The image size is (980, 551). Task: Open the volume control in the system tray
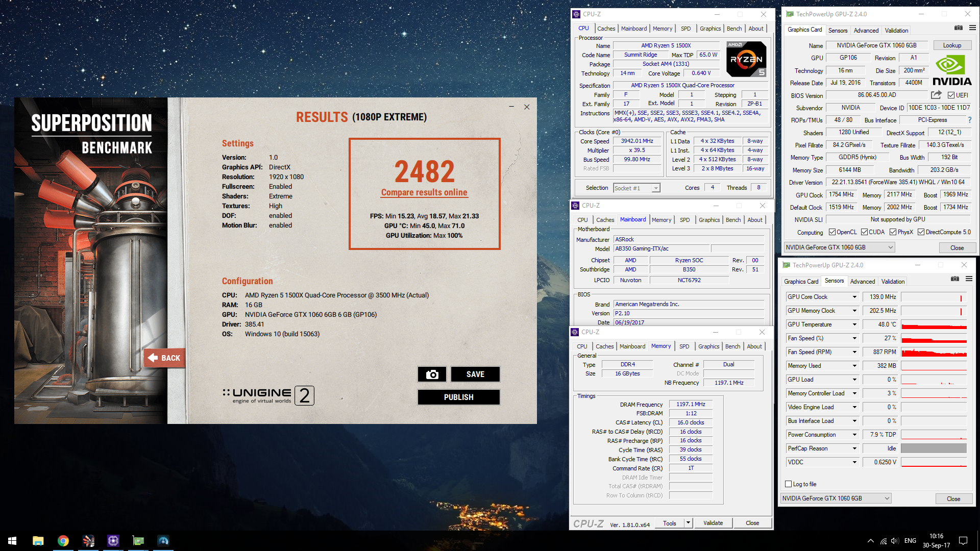pos(895,541)
